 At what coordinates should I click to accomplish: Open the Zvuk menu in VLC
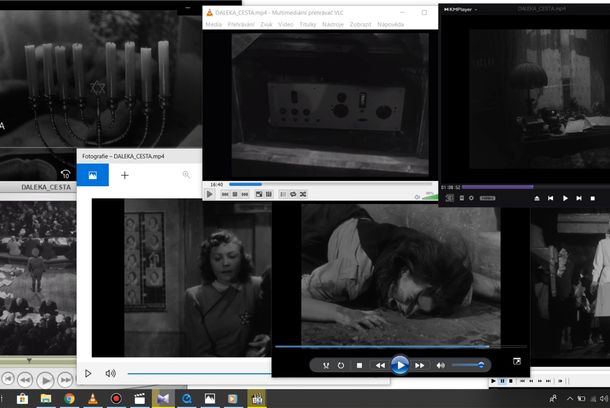point(266,25)
